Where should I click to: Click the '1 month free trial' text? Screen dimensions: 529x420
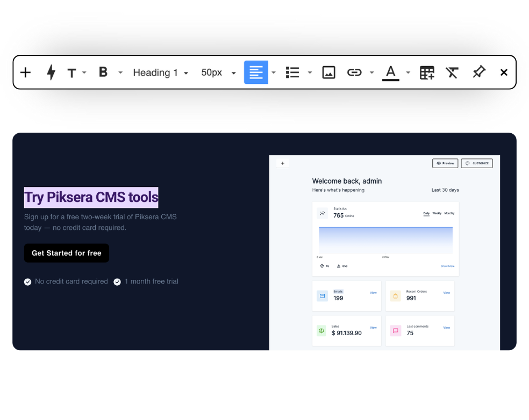click(152, 281)
